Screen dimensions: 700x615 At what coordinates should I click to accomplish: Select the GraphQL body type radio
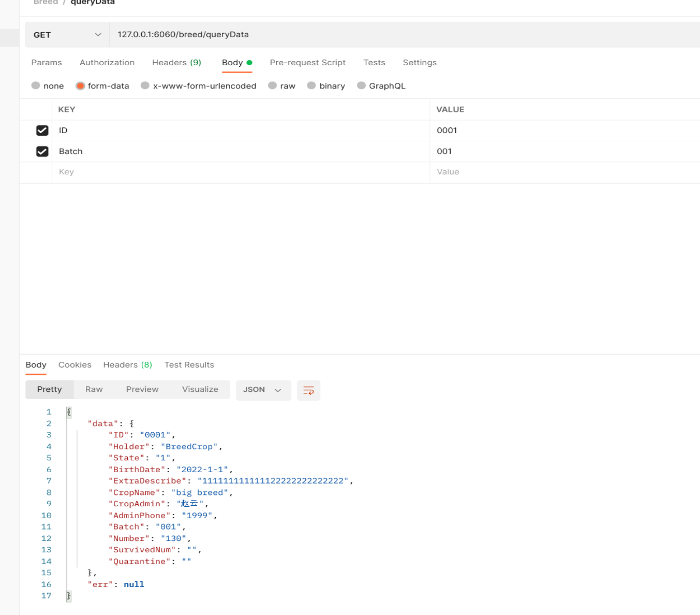[x=361, y=85]
